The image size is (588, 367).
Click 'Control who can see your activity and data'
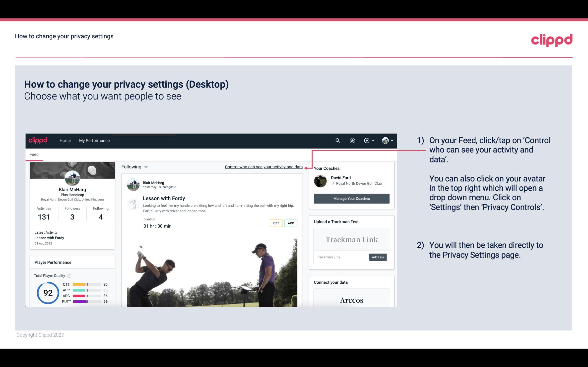[x=263, y=167]
